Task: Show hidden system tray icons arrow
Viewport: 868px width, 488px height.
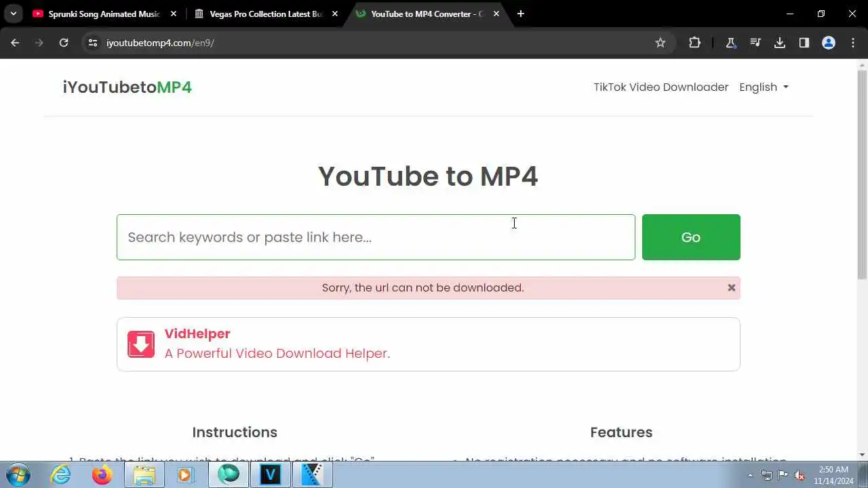Action: 750,475
